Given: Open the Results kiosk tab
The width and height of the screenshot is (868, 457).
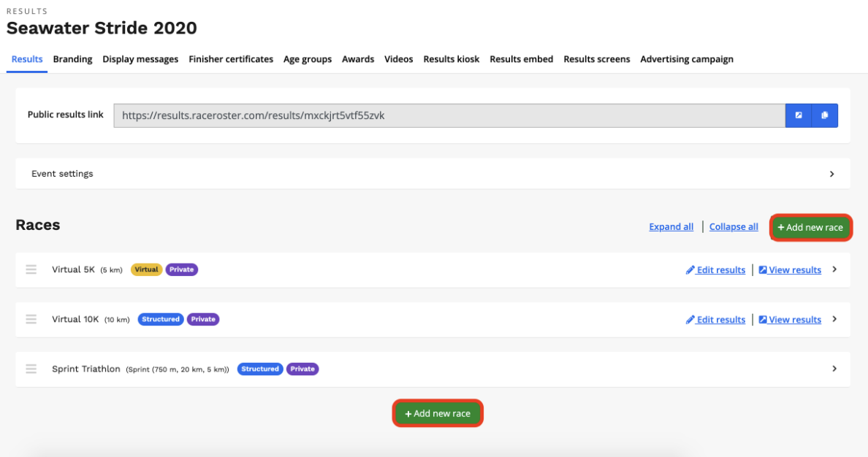Looking at the screenshot, I should (x=452, y=59).
